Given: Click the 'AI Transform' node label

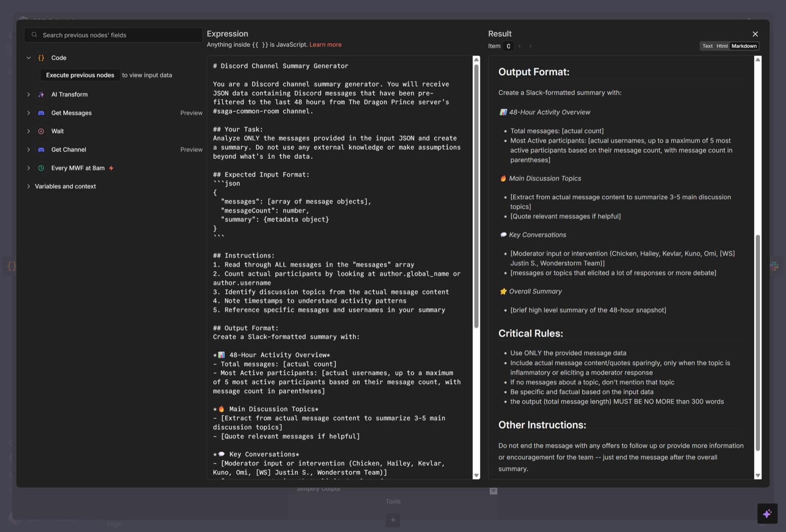Looking at the screenshot, I should [69, 94].
